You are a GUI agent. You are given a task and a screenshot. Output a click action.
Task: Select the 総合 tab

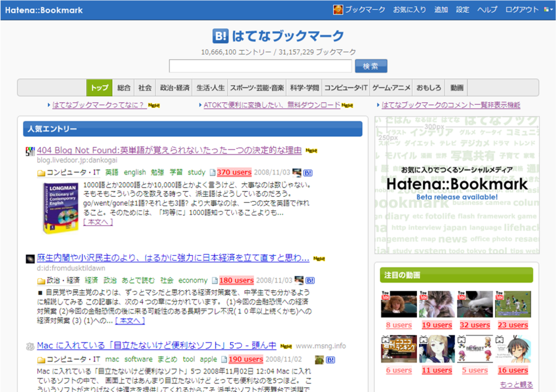(123, 88)
